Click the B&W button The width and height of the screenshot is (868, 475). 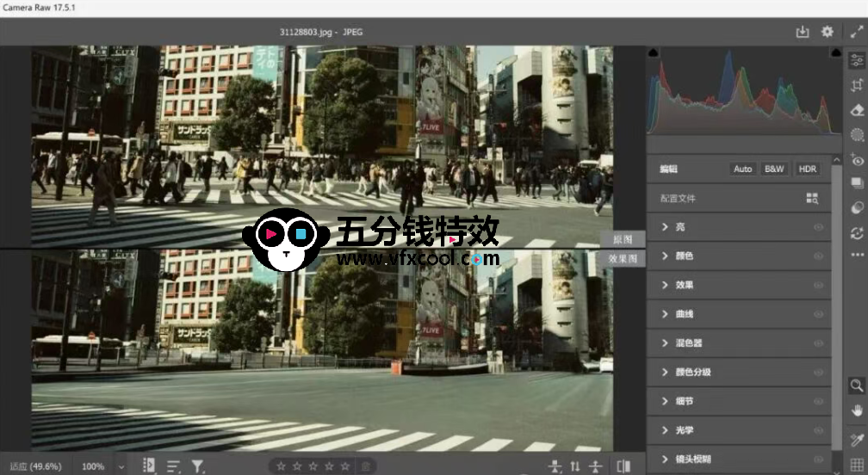point(774,169)
